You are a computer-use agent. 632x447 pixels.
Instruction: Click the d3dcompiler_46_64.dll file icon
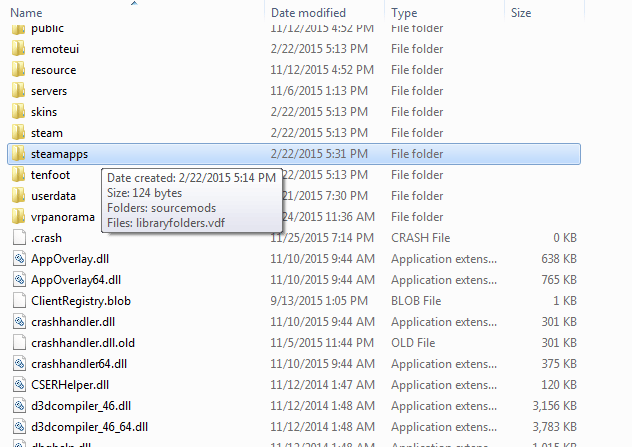coord(19,427)
